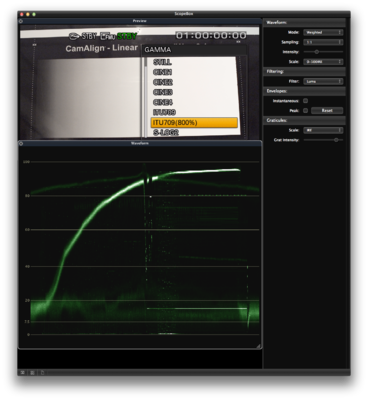Open the Sampling dropdown
368x400 pixels.
(323, 42)
